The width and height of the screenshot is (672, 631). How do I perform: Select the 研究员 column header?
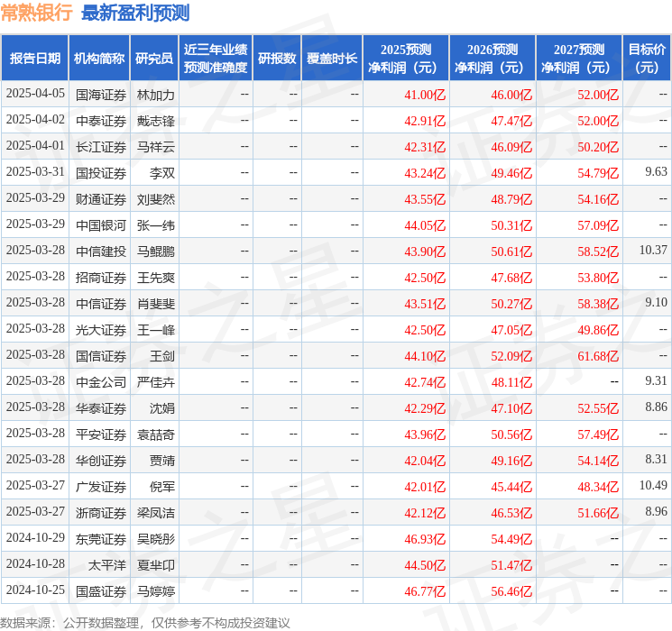154,59
